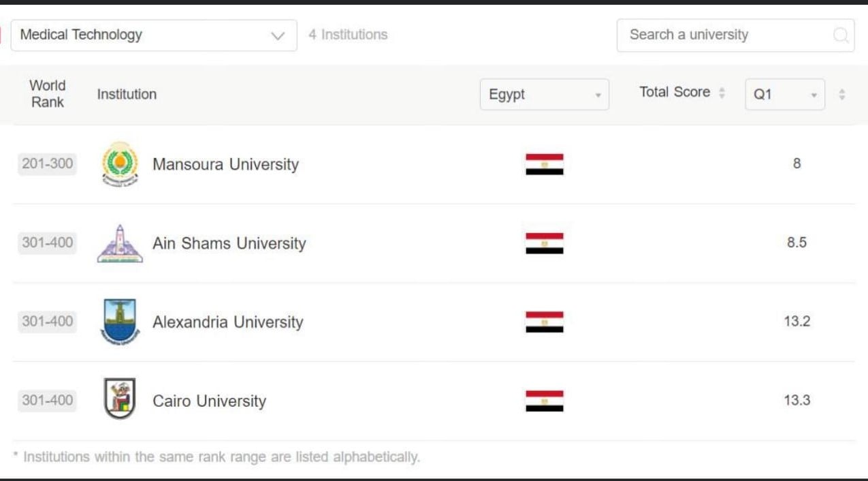The width and height of the screenshot is (868, 481).
Task: Click the Institution column header
Action: pos(127,94)
